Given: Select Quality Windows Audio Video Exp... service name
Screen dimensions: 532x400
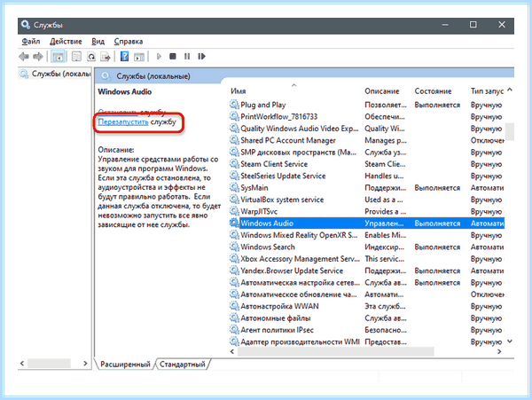Looking at the screenshot, I should tap(300, 129).
